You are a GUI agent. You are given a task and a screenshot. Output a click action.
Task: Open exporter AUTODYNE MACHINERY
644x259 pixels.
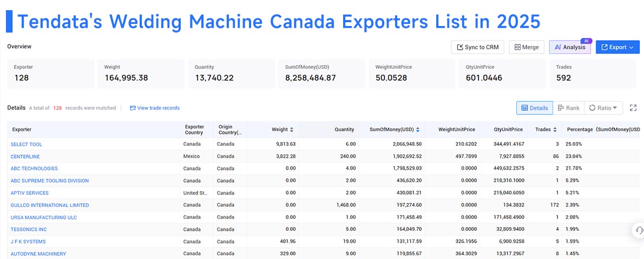point(38,254)
